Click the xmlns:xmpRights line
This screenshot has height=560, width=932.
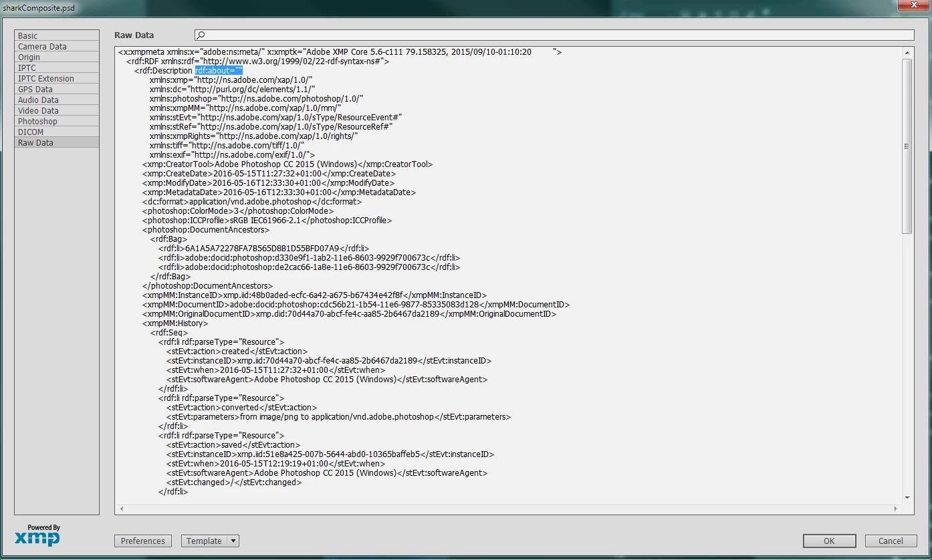coord(254,136)
